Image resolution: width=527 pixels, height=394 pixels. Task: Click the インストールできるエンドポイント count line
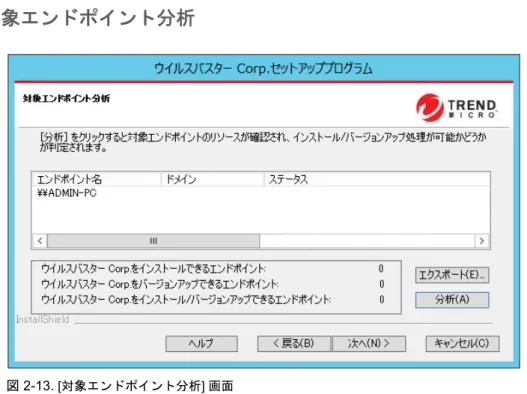[212, 269]
